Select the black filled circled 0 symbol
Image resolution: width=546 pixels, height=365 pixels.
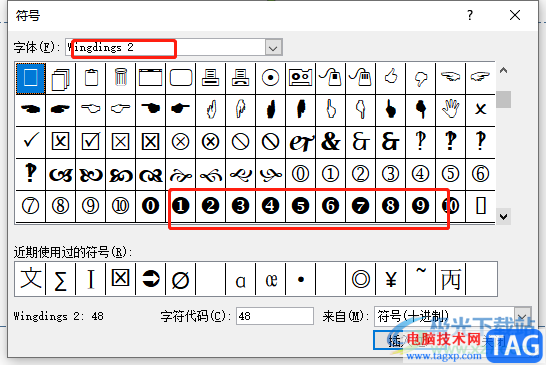click(150, 206)
